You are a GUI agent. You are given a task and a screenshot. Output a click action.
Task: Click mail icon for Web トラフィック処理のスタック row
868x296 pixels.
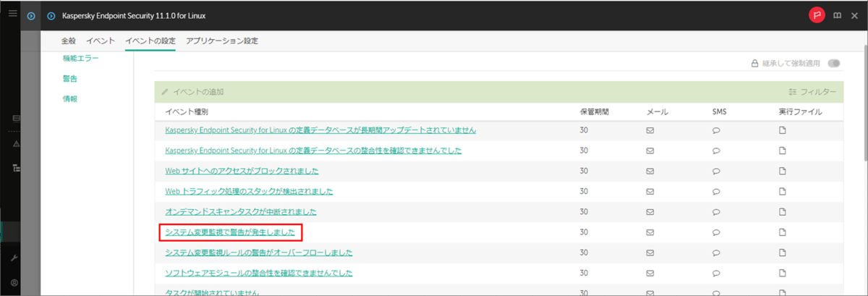[x=650, y=192]
